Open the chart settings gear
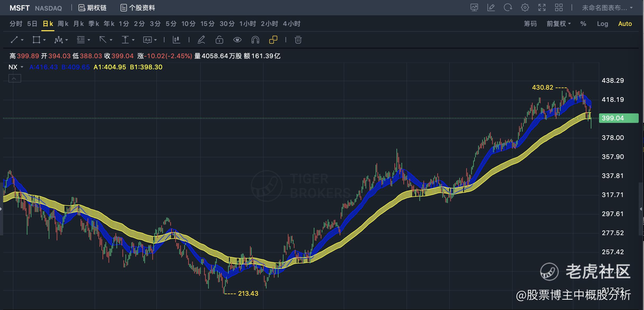Viewport: 644px width, 310px height. 525,8
